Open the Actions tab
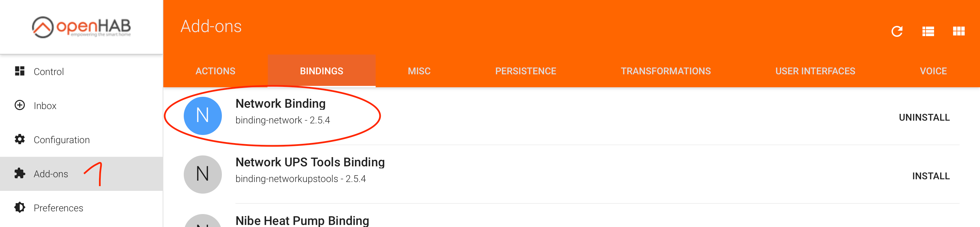Viewport: 980px width, 227px height. click(x=215, y=71)
